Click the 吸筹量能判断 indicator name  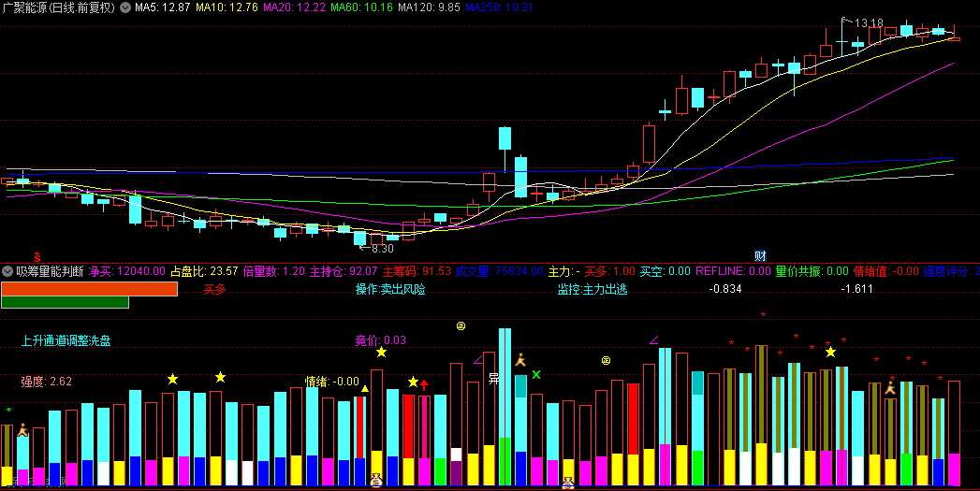[x=50, y=271]
